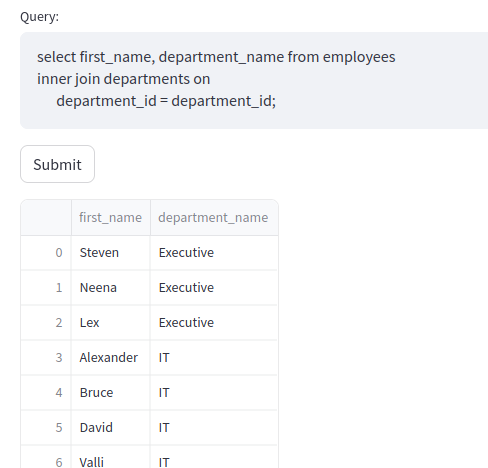Select the Bruce cell
Image resolution: width=488 pixels, height=468 pixels.
point(111,393)
